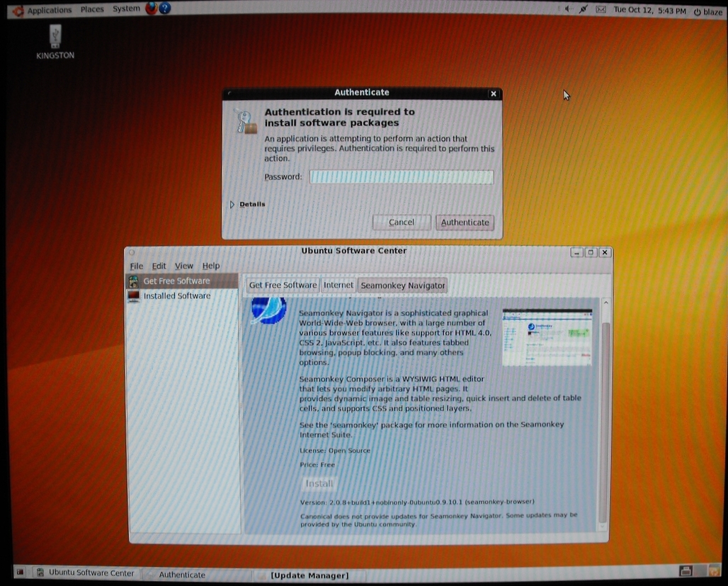Click the volume speaker icon
The height and width of the screenshot is (586, 728).
point(567,10)
